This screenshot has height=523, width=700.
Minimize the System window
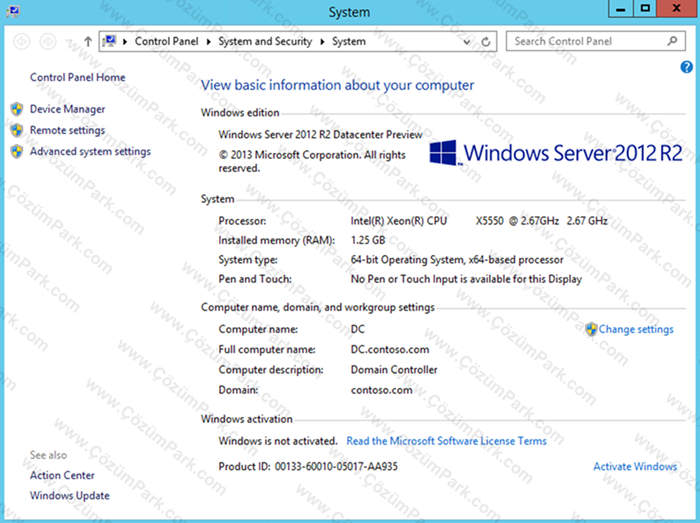pos(621,8)
